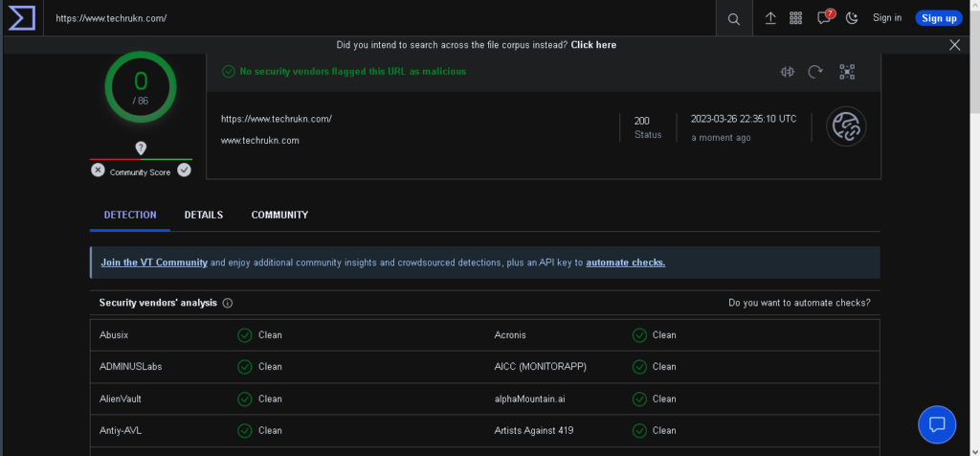The height and width of the screenshot is (456, 980).
Task: Open the chat bubble button
Action: [937, 424]
